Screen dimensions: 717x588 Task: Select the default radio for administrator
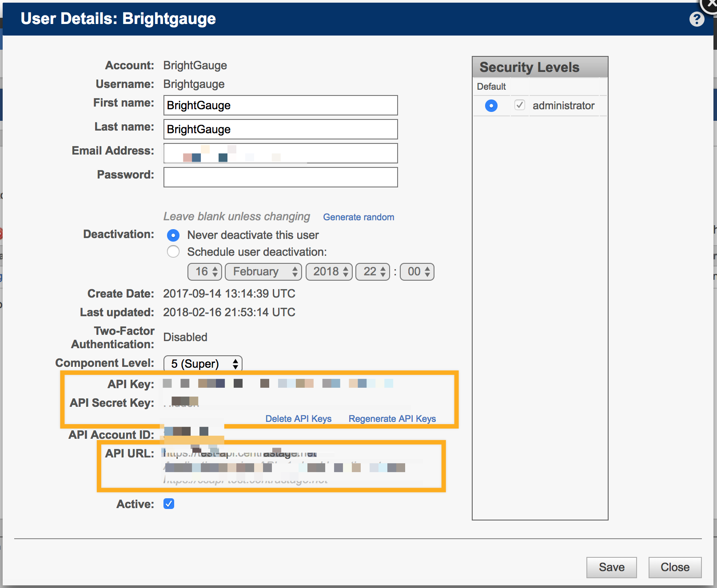(491, 106)
